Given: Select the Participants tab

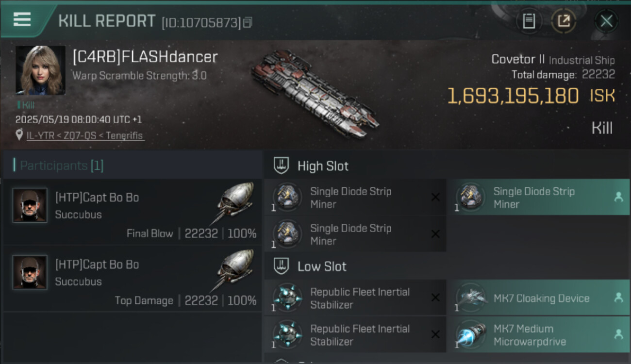Looking at the screenshot, I should [x=61, y=165].
